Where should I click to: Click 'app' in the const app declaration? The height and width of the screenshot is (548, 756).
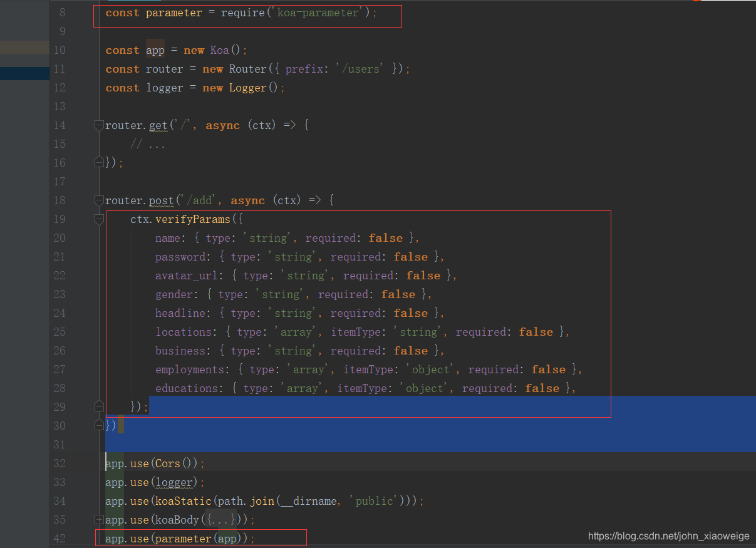155,50
